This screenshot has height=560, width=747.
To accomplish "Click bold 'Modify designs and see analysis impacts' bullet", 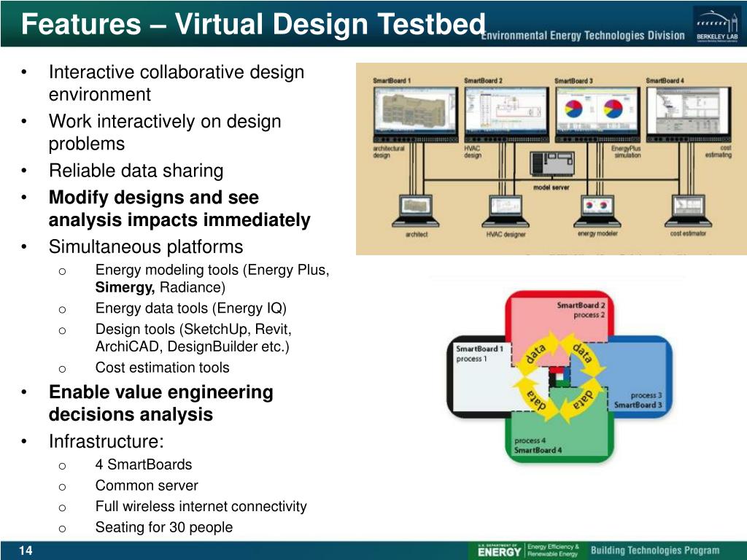I will [x=179, y=209].
